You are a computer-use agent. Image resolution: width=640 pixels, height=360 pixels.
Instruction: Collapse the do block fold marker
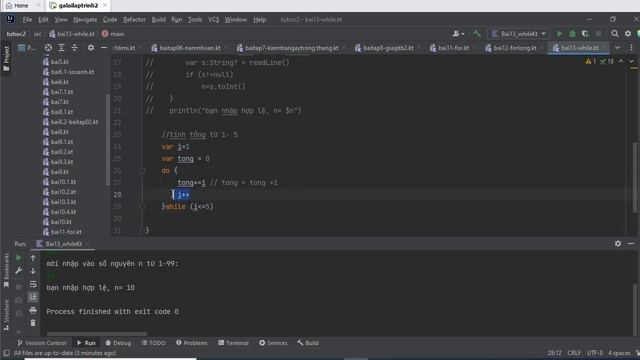142,171
